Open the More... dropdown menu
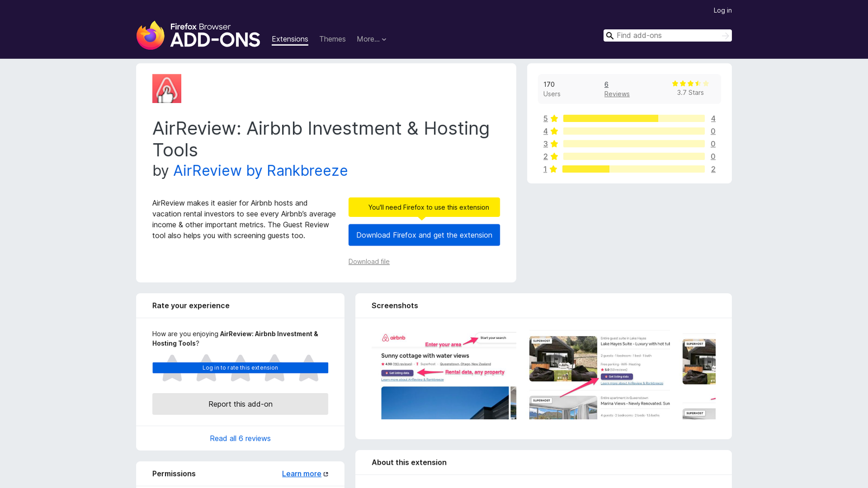Image resolution: width=868 pixels, height=488 pixels. [x=372, y=39]
